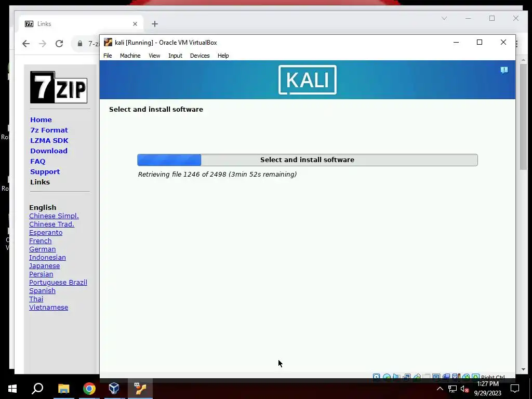Screen dimensions: 532x399
Task: Switch language to Chinese Trad.
Action: [x=51, y=224]
